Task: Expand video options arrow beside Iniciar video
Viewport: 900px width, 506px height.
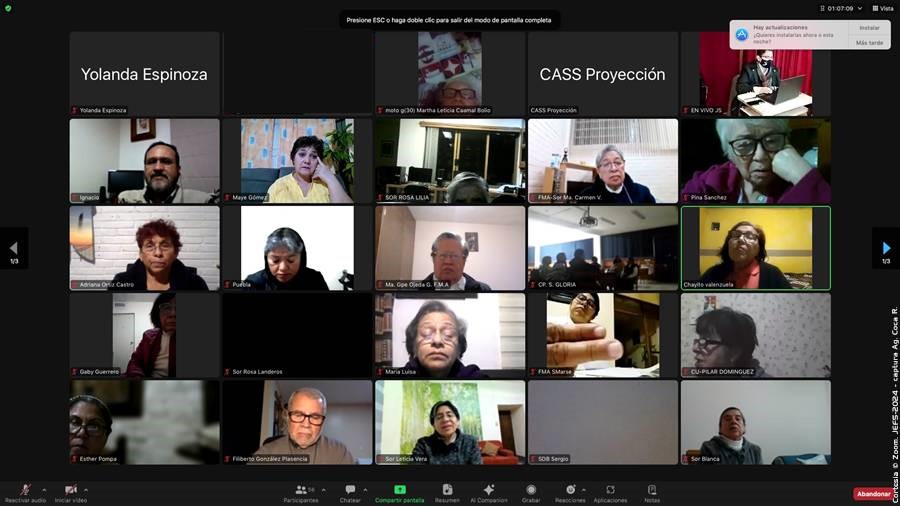Action: [x=86, y=490]
